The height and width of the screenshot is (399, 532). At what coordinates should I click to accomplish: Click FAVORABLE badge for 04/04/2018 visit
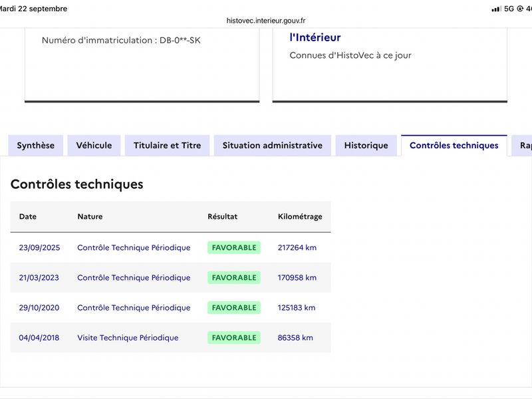234,338
